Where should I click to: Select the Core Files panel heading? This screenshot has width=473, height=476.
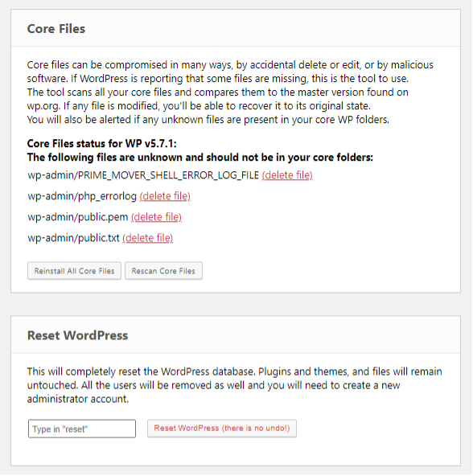coord(56,29)
